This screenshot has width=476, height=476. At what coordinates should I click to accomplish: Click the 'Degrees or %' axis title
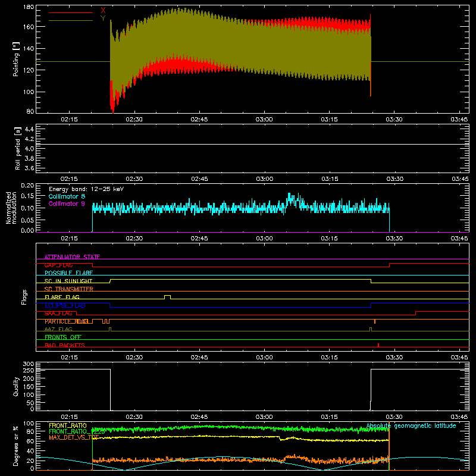(x=16, y=446)
